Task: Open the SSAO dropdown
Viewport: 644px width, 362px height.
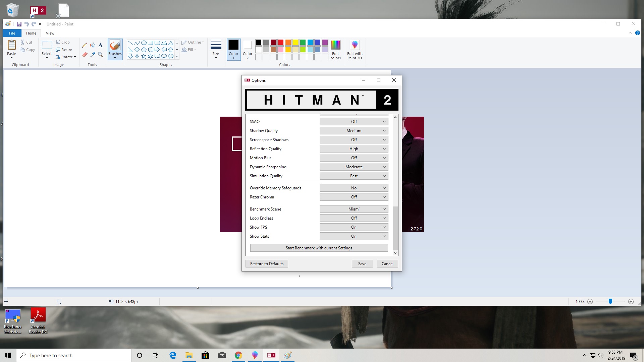Action: click(354, 122)
